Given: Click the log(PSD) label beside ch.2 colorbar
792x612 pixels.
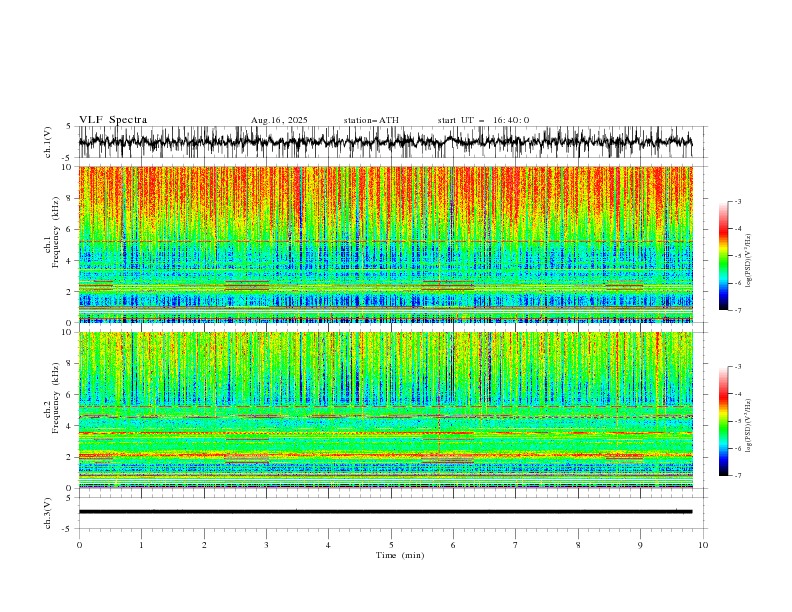Looking at the screenshot, I should [748, 425].
